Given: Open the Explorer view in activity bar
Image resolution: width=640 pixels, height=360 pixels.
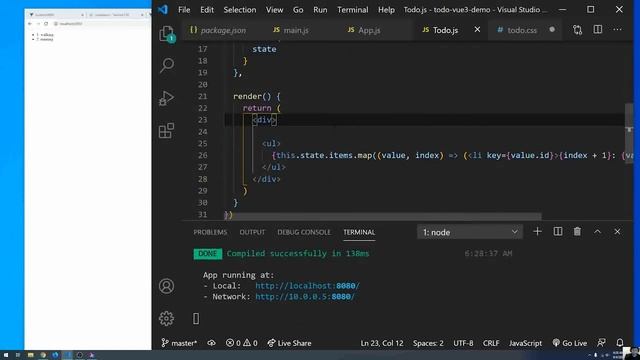Looking at the screenshot, I should coord(167,34).
